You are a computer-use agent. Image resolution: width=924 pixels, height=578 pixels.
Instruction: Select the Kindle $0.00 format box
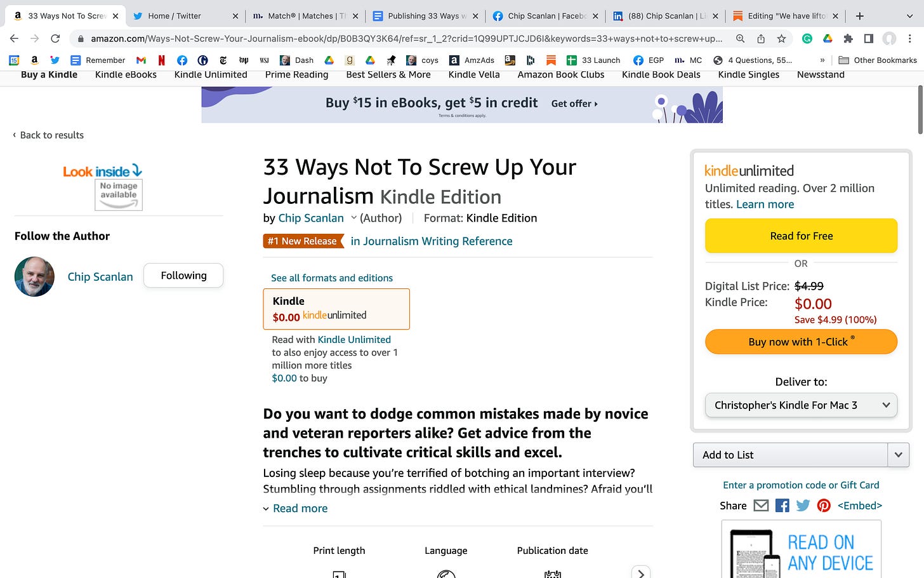click(336, 309)
